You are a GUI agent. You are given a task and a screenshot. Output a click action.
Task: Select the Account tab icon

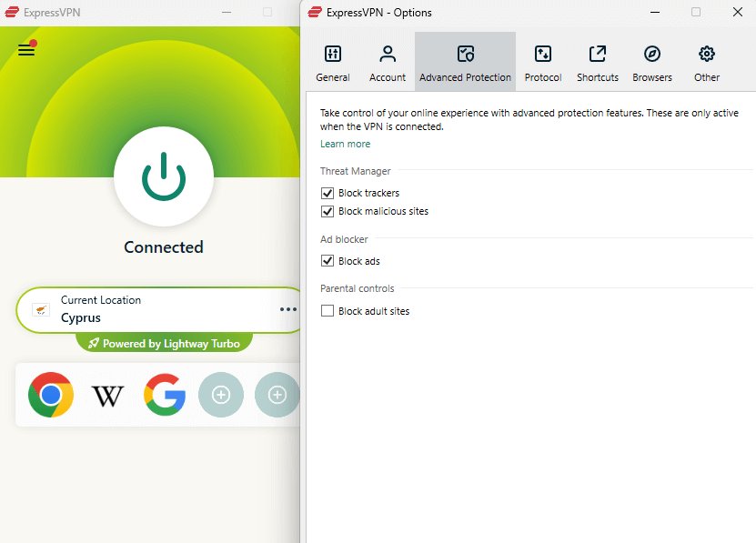(x=387, y=55)
